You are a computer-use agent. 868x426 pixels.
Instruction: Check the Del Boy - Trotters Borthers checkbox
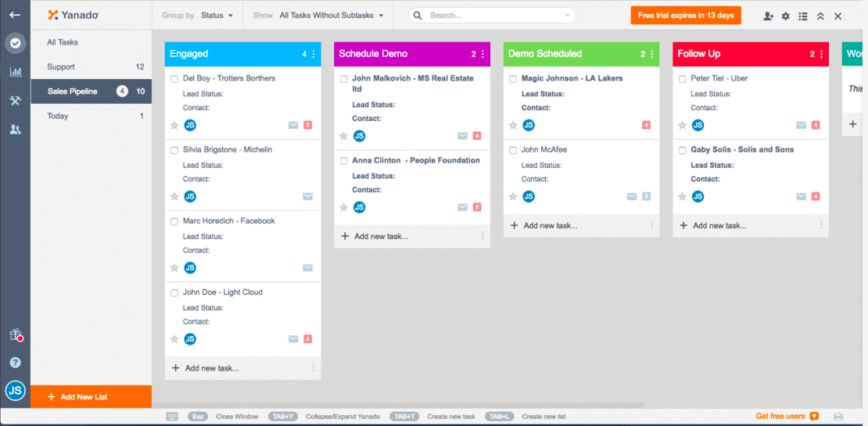click(x=174, y=79)
